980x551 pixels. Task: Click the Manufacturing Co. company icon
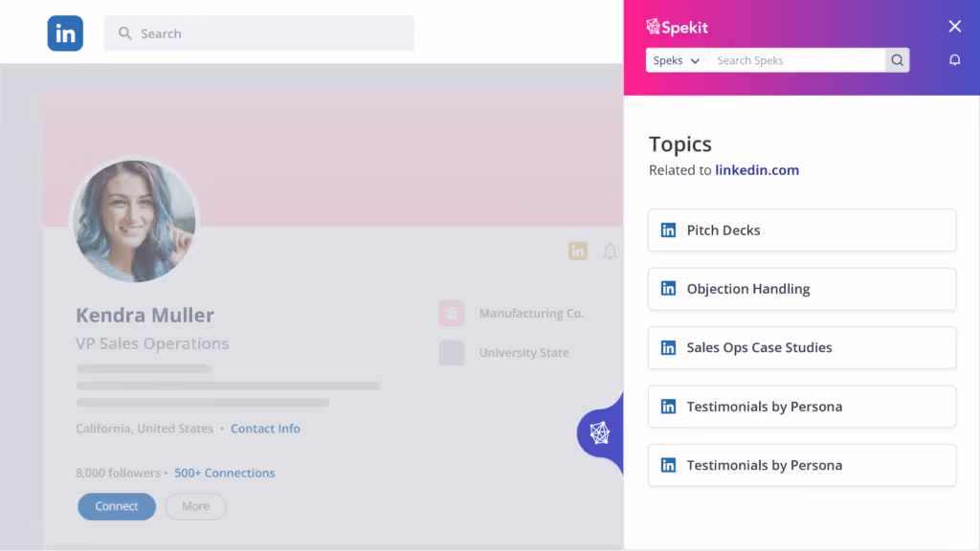click(452, 313)
